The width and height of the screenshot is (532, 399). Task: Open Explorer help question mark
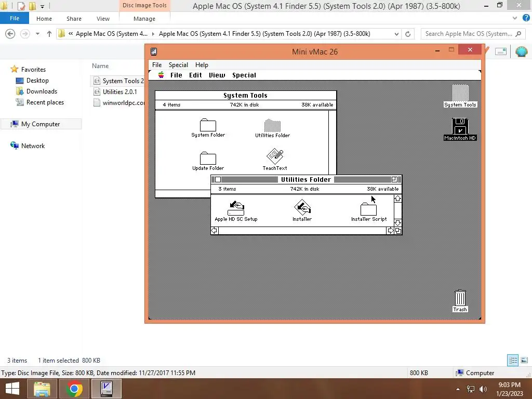[x=526, y=18]
